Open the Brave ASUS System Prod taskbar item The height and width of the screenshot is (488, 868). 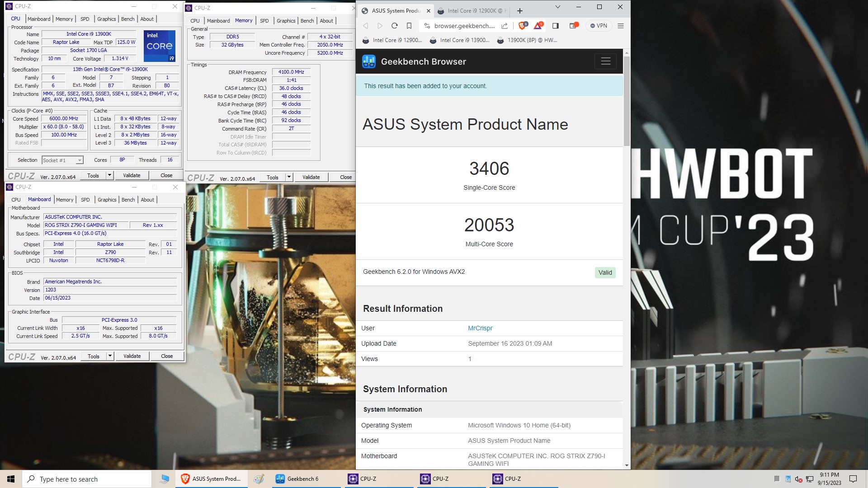point(212,479)
